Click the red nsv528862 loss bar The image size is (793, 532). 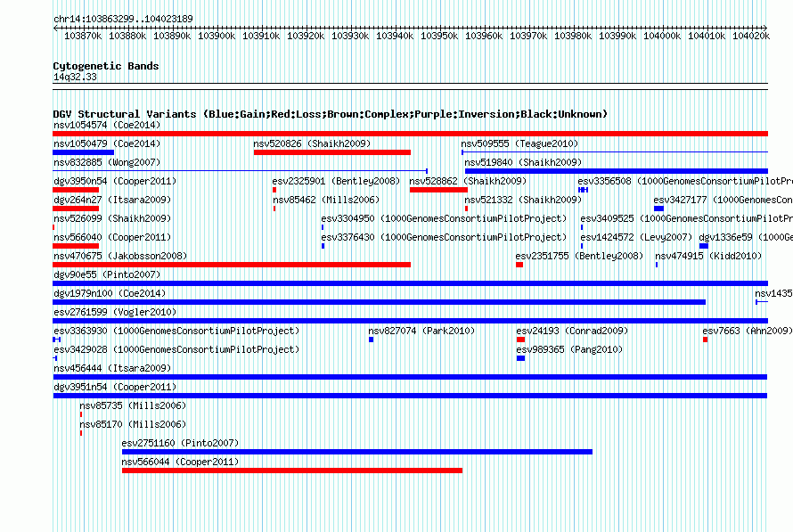point(438,190)
